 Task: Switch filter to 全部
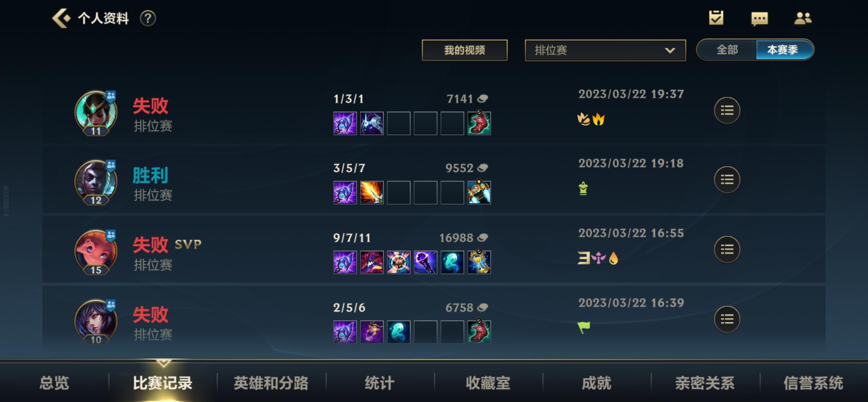pos(727,50)
